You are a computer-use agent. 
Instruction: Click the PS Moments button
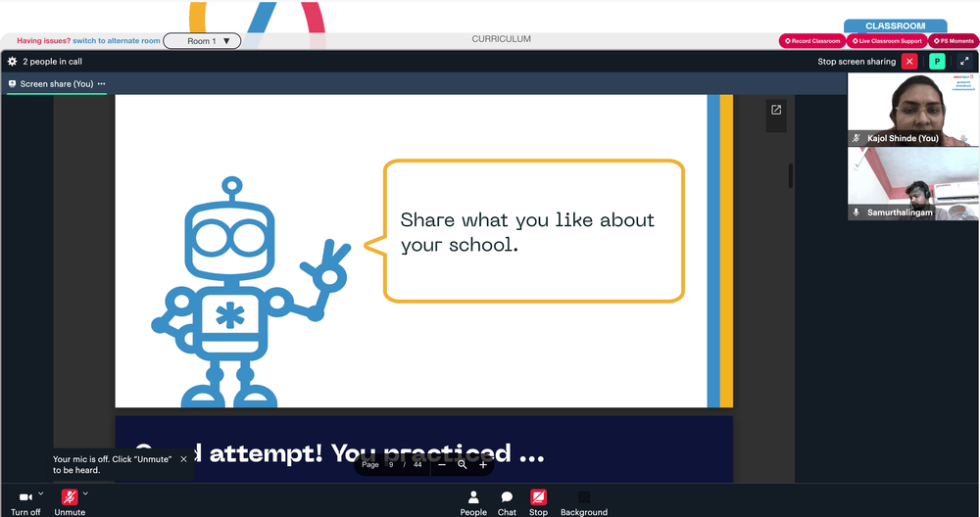point(954,40)
